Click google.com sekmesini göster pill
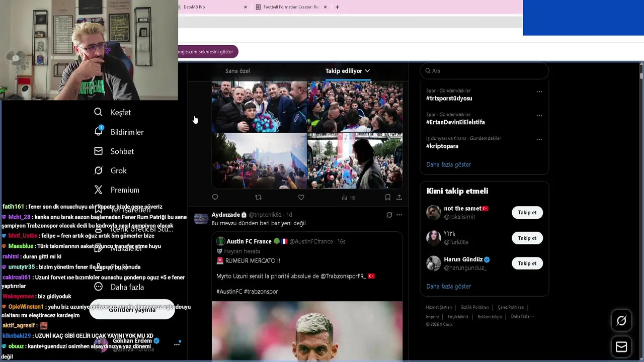The width and height of the screenshot is (644, 362). (x=207, y=52)
